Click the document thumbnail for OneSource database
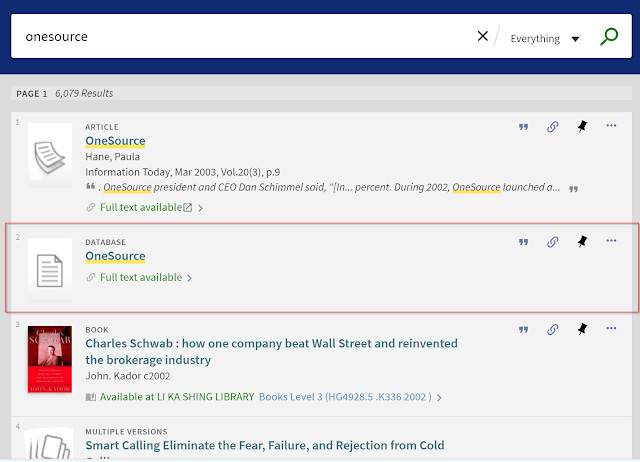The image size is (640, 462). coord(50,271)
